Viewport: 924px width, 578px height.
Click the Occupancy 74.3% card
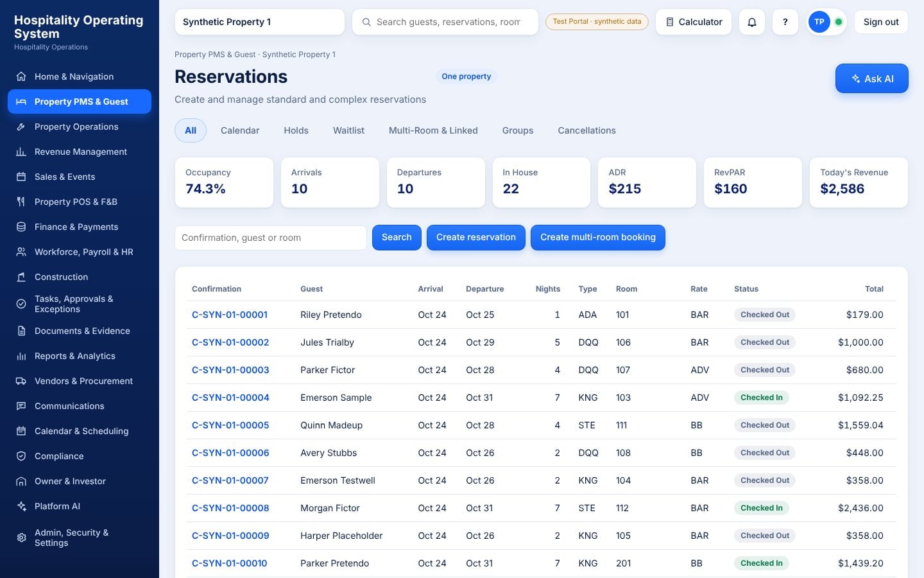click(224, 182)
